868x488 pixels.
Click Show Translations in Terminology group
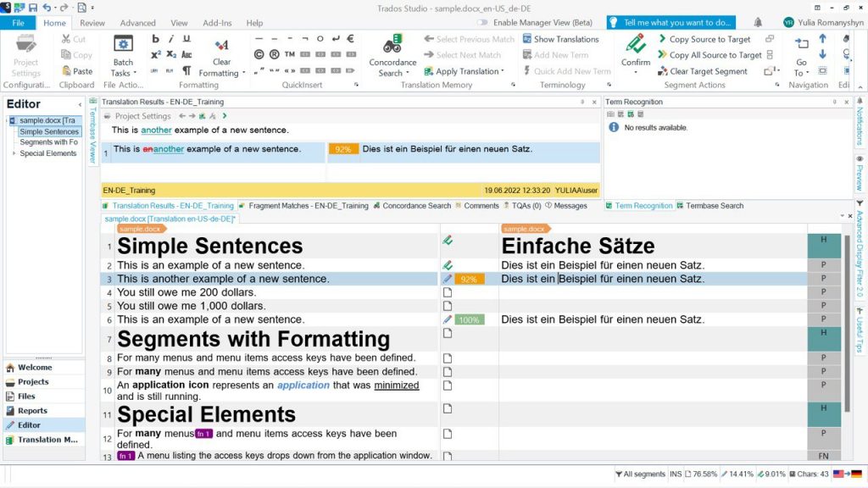(561, 39)
